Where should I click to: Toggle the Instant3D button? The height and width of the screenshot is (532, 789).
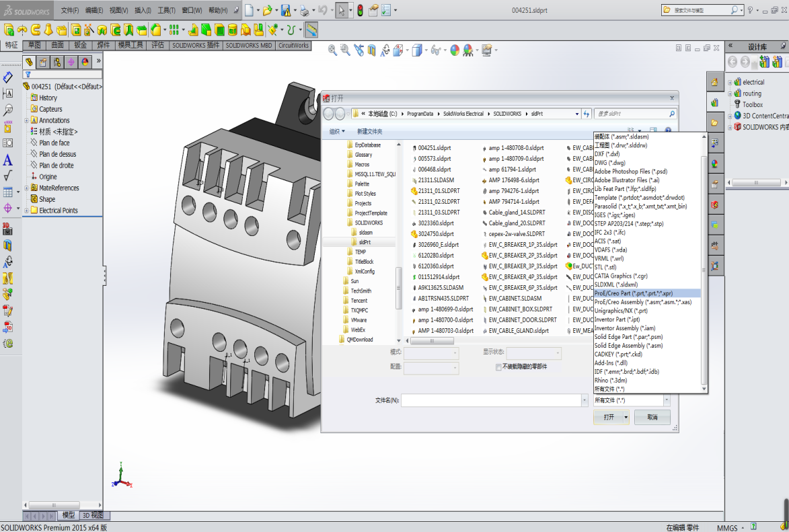coord(311,30)
